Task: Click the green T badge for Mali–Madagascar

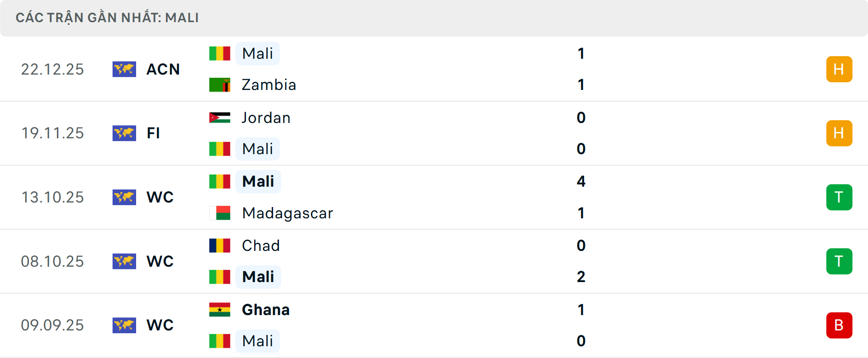Action: [x=839, y=198]
